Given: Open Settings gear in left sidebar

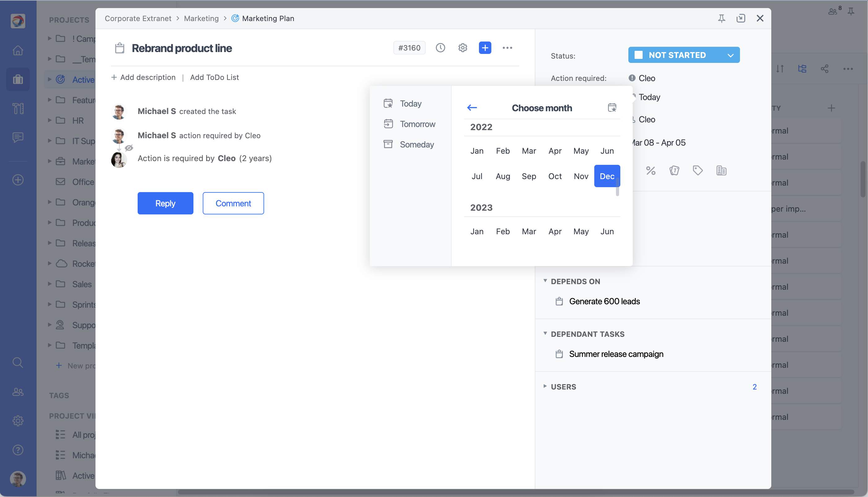Looking at the screenshot, I should pos(18,420).
